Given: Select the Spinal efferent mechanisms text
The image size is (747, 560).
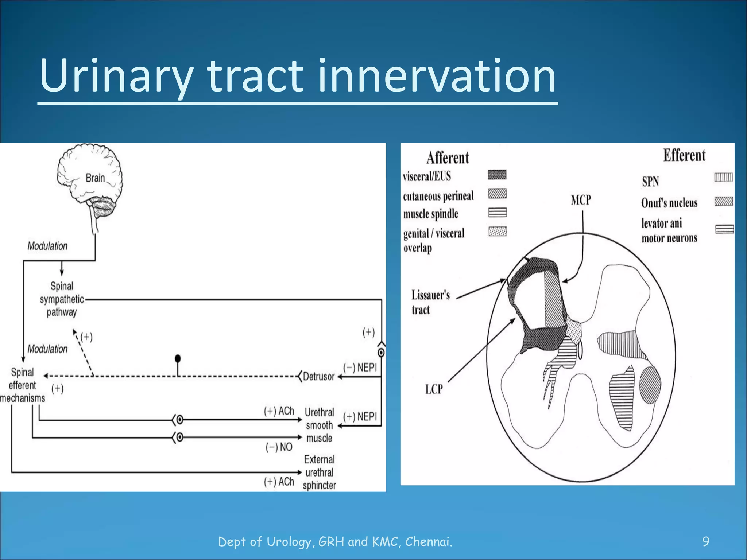Looking at the screenshot, I should (x=23, y=385).
